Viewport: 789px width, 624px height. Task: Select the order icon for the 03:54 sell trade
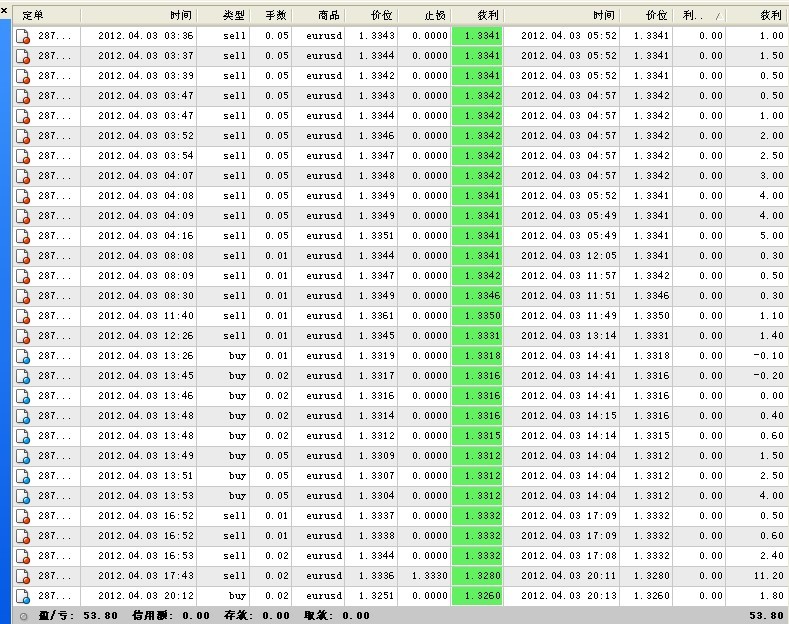23,157
